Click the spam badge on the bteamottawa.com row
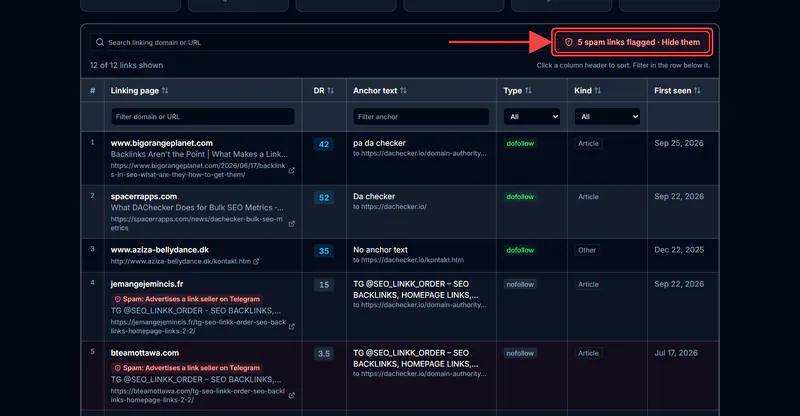Image resolution: width=800 pixels, height=416 pixels. click(x=187, y=368)
